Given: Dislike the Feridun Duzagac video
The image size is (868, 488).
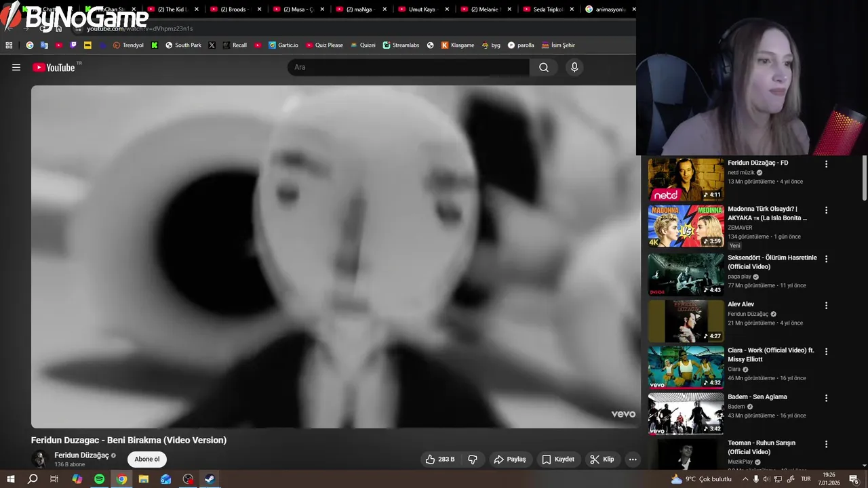Looking at the screenshot, I should pyautogui.click(x=473, y=459).
